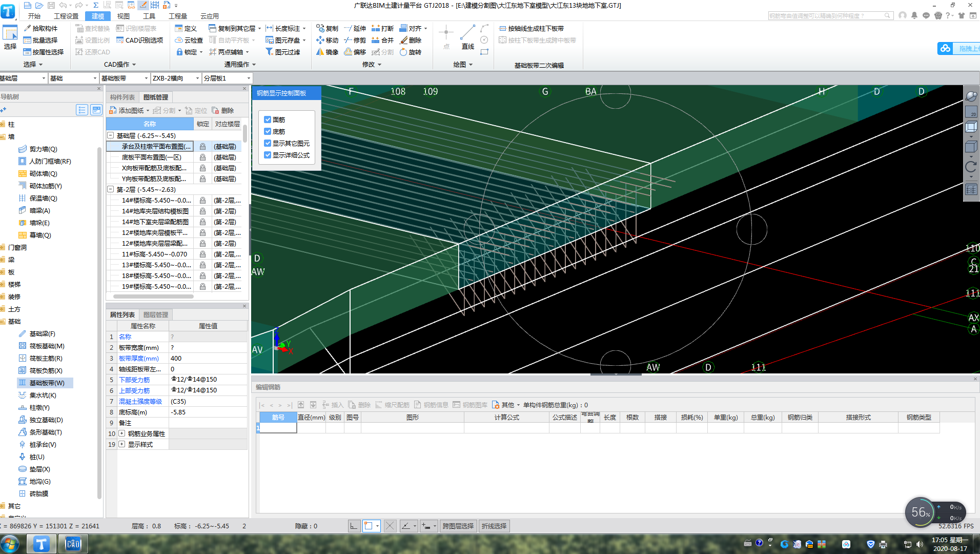Click the Windows Start button
Screen dimensions: 980x554
(10, 544)
